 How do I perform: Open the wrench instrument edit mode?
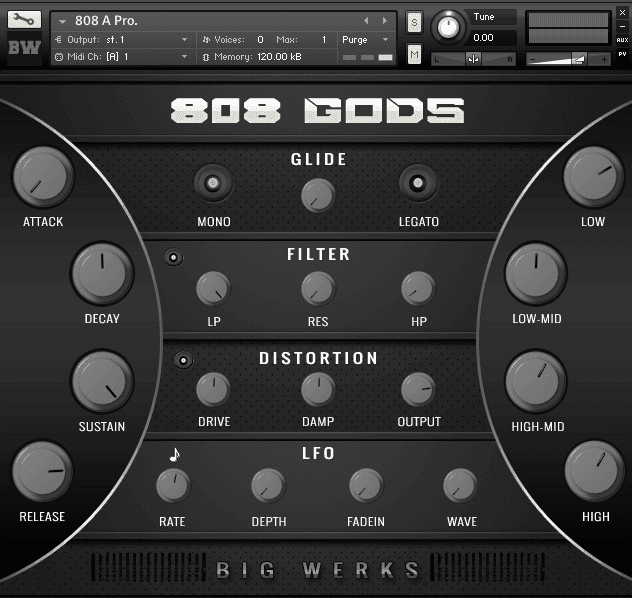point(24,19)
